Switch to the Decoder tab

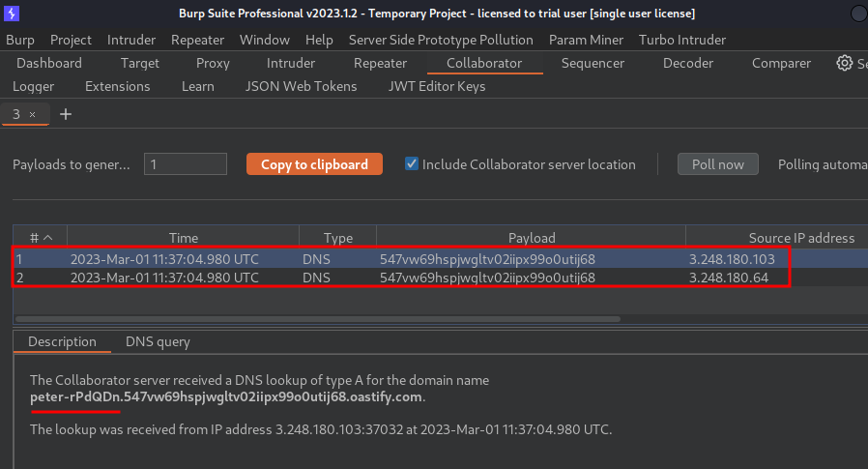click(x=688, y=63)
